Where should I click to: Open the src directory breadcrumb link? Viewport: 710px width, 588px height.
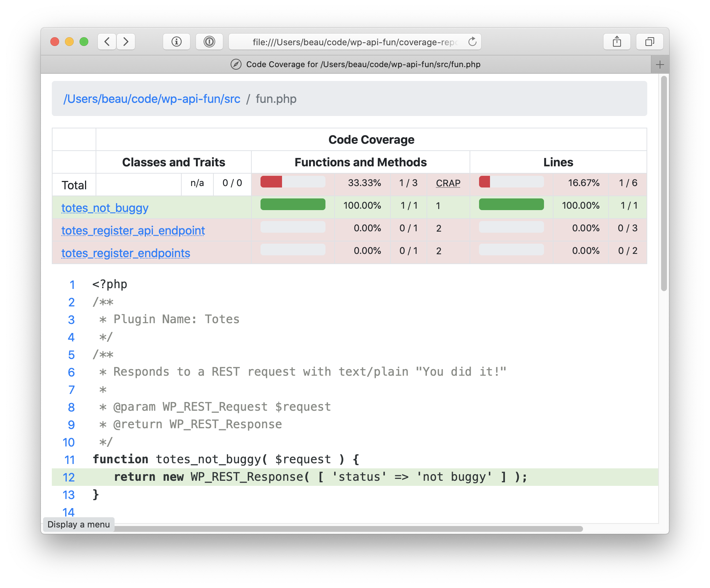[x=152, y=99]
